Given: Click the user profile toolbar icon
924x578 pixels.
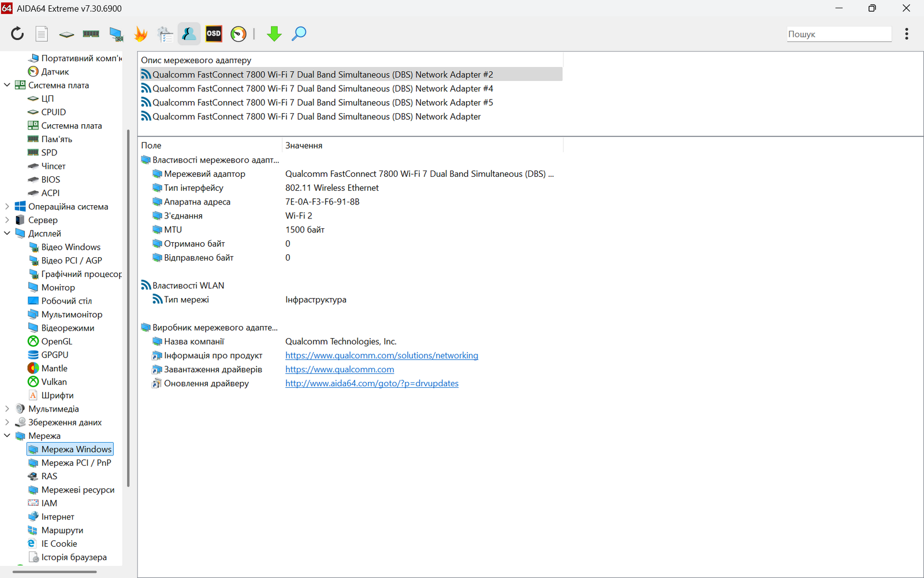Looking at the screenshot, I should [189, 34].
